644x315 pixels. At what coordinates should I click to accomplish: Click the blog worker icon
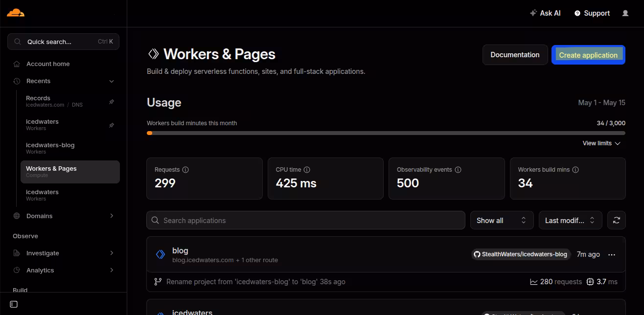coord(160,254)
